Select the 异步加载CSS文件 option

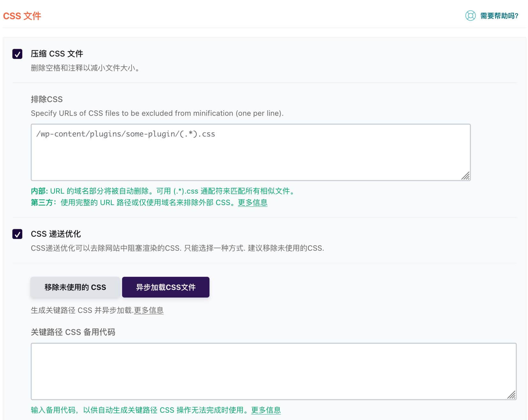[x=166, y=287]
